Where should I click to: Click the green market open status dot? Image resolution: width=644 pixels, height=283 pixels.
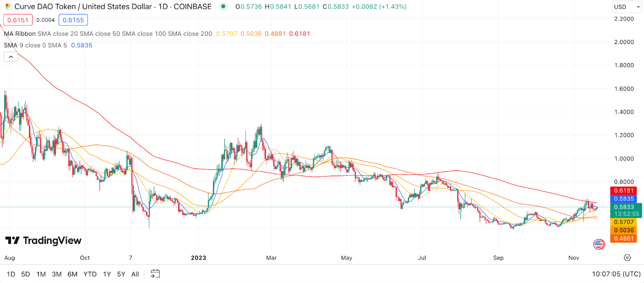pos(223,6)
